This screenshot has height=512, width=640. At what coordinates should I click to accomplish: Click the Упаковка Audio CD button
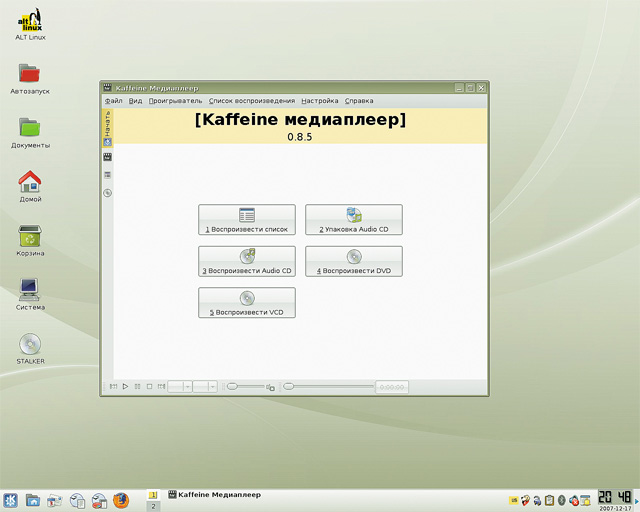354,220
